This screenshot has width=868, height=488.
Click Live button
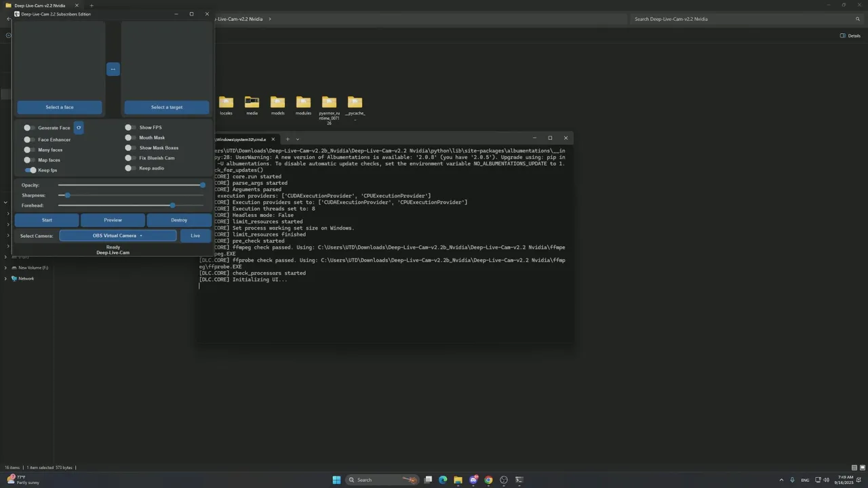click(195, 236)
